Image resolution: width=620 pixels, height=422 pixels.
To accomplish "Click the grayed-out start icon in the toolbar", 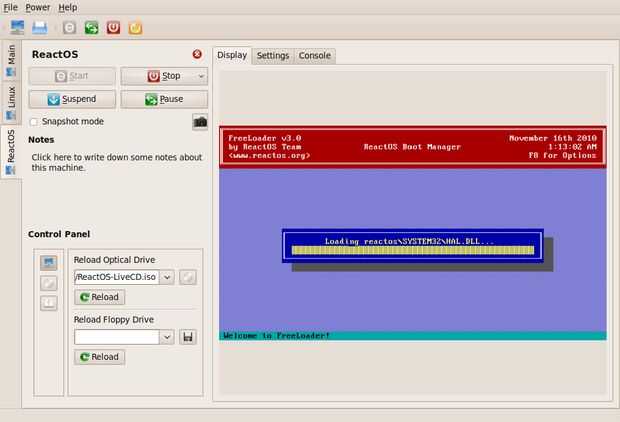I will pos(70,28).
